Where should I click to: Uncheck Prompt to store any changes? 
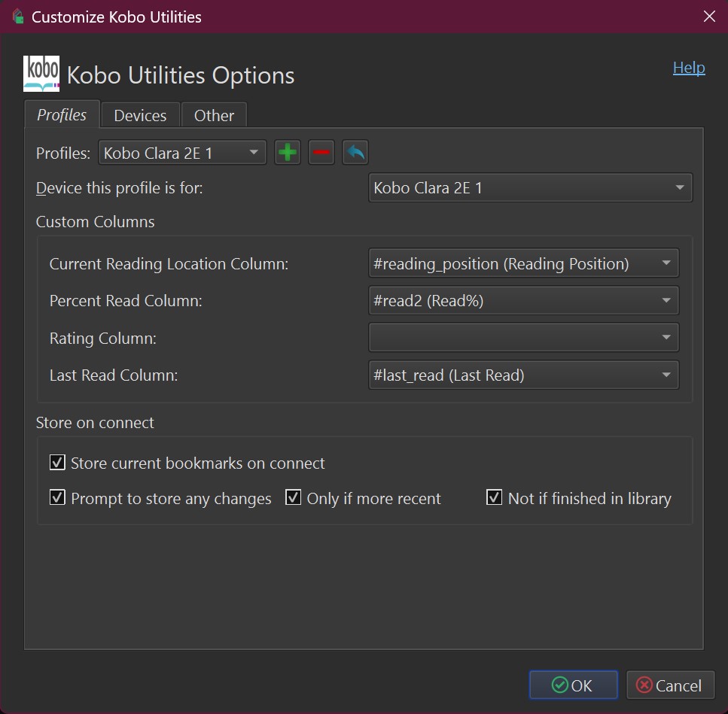tap(57, 498)
